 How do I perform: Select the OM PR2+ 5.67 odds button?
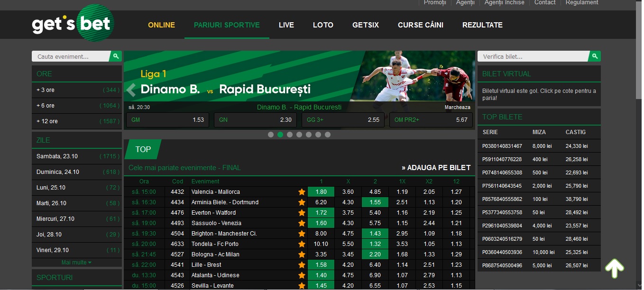tap(431, 120)
